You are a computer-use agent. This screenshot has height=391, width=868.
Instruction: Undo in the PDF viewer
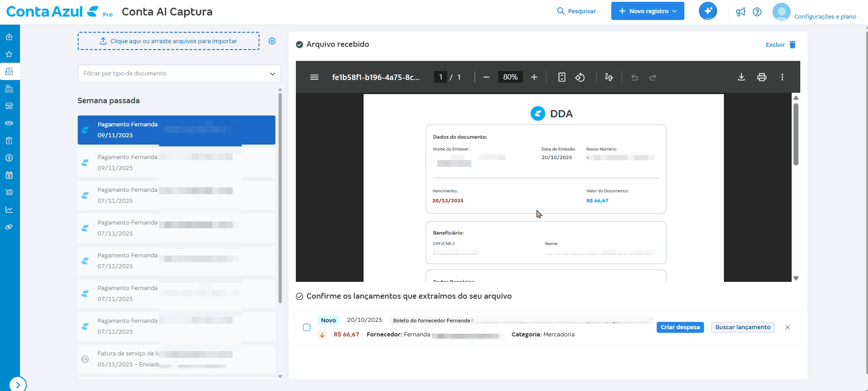click(x=635, y=77)
